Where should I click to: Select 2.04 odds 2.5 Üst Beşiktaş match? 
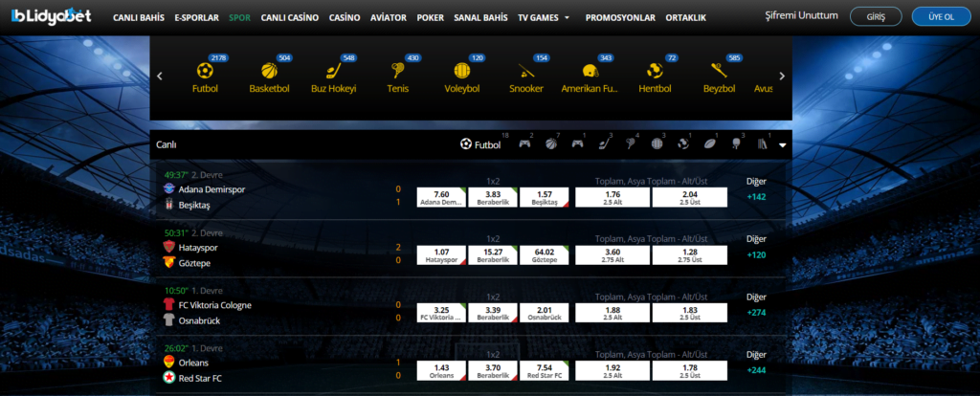[689, 197]
